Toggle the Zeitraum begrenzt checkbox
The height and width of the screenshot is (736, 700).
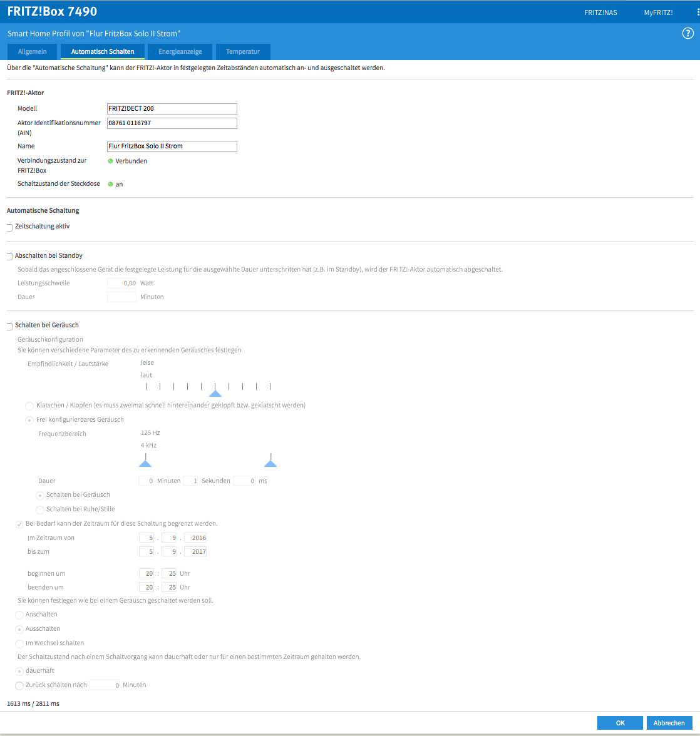[x=19, y=524]
